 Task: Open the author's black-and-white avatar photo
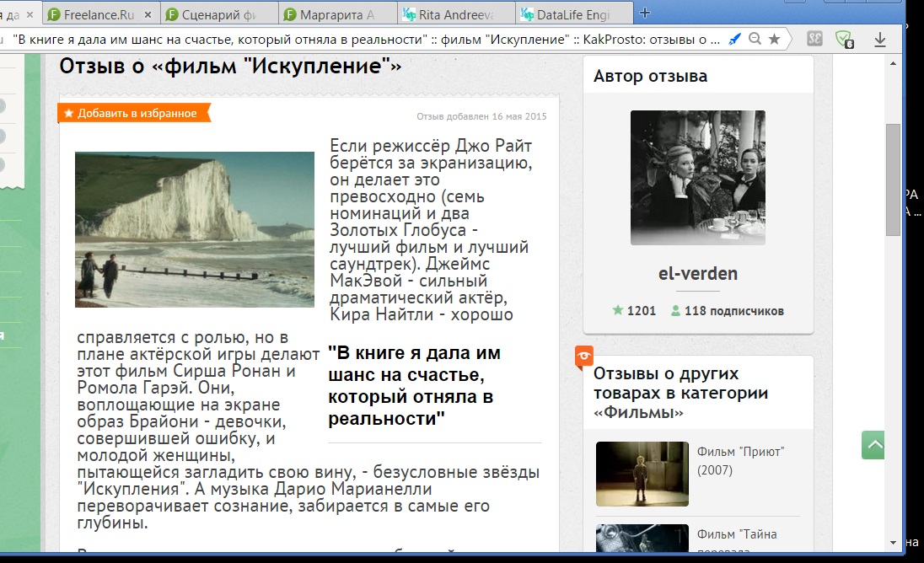[x=698, y=178]
